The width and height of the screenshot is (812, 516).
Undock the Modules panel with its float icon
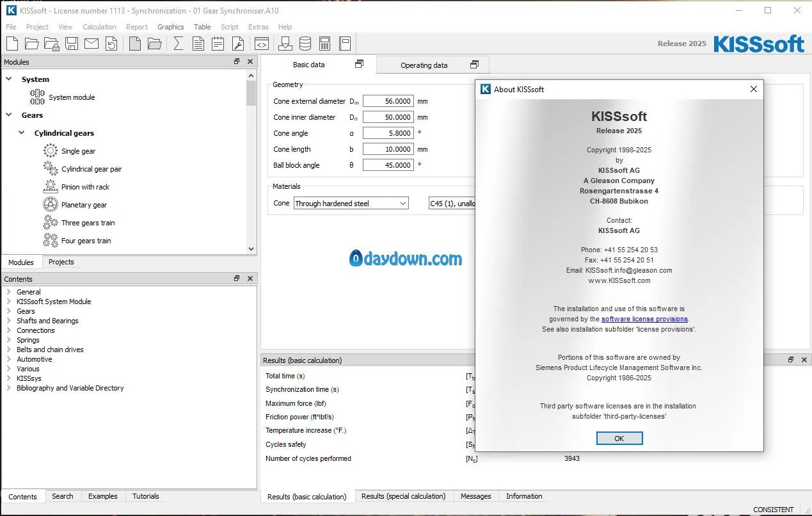point(237,61)
